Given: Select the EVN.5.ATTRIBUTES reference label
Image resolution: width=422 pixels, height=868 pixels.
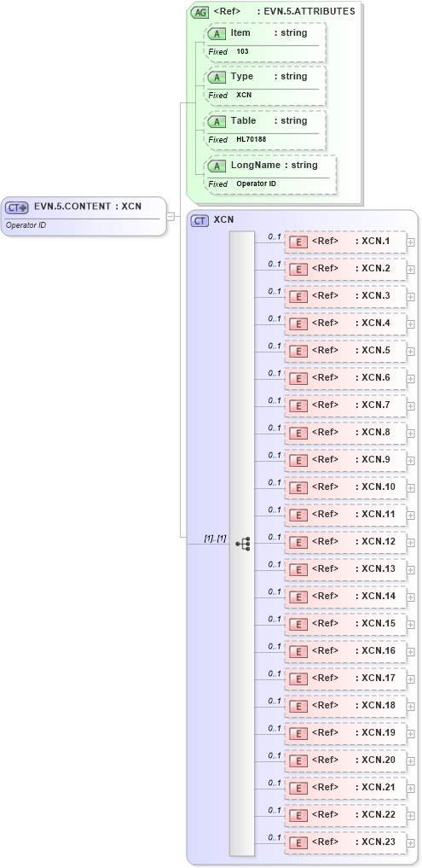Looking at the screenshot, I should [284, 11].
